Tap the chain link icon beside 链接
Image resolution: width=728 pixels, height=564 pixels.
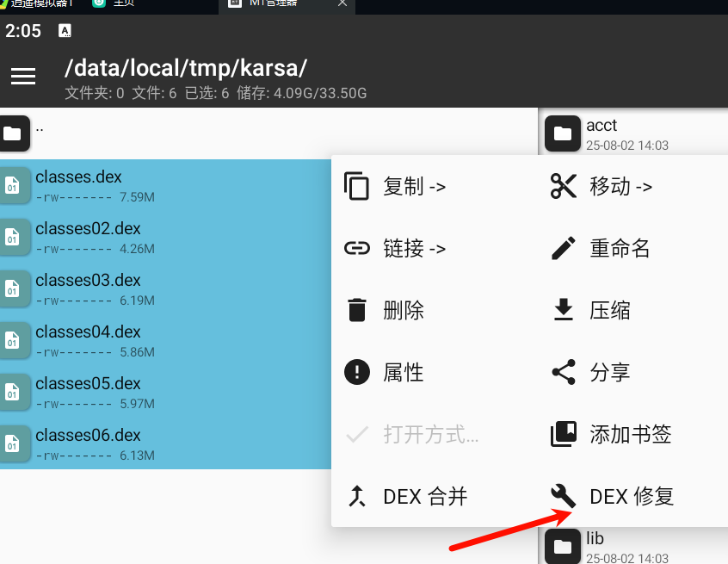(x=357, y=248)
